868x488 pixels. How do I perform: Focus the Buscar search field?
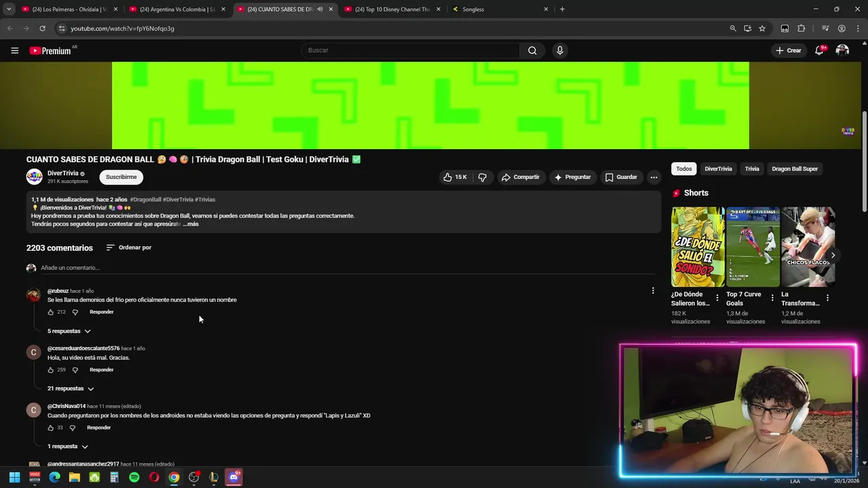pos(410,50)
